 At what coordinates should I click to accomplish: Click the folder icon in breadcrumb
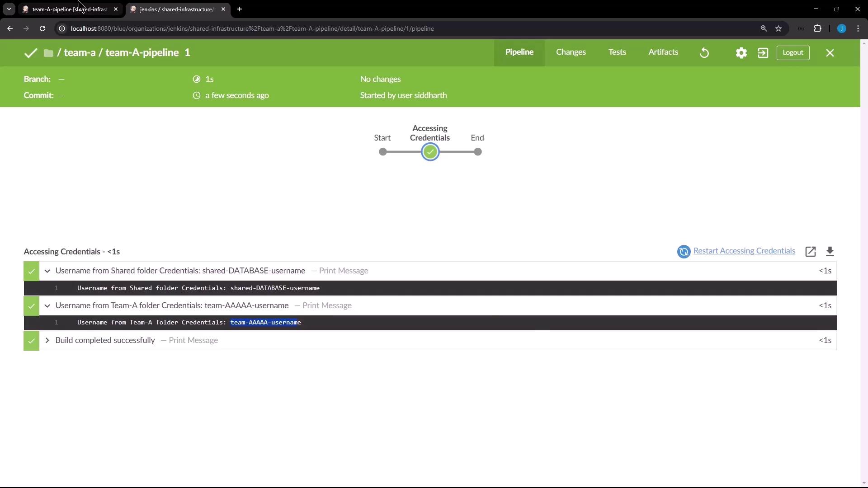coord(48,53)
